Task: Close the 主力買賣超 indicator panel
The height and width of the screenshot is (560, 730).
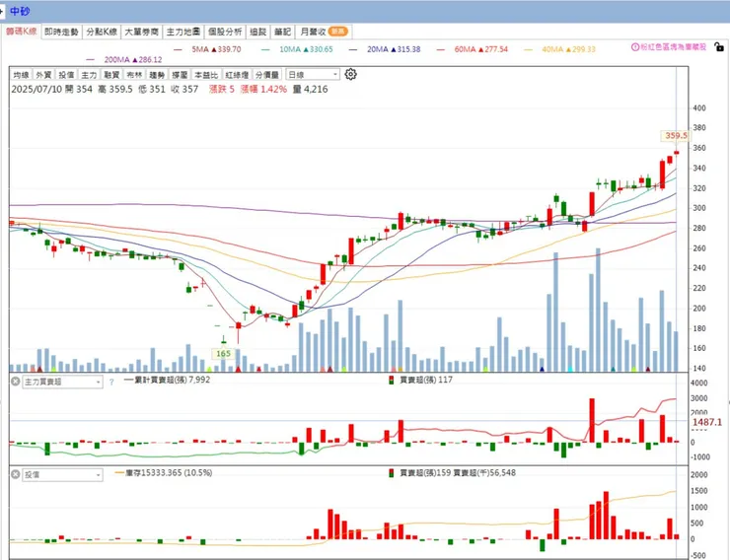Action: 16,382
